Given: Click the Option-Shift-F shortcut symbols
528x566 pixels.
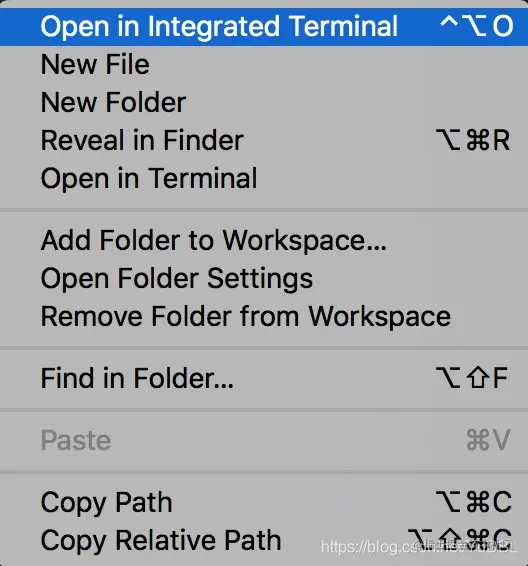Looking at the screenshot, I should pyautogui.click(x=472, y=378).
